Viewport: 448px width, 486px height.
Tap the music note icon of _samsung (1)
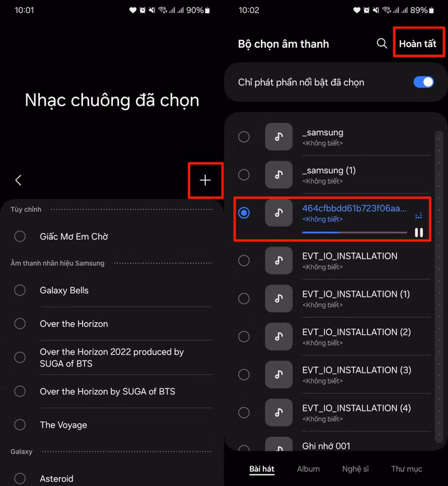point(279,175)
